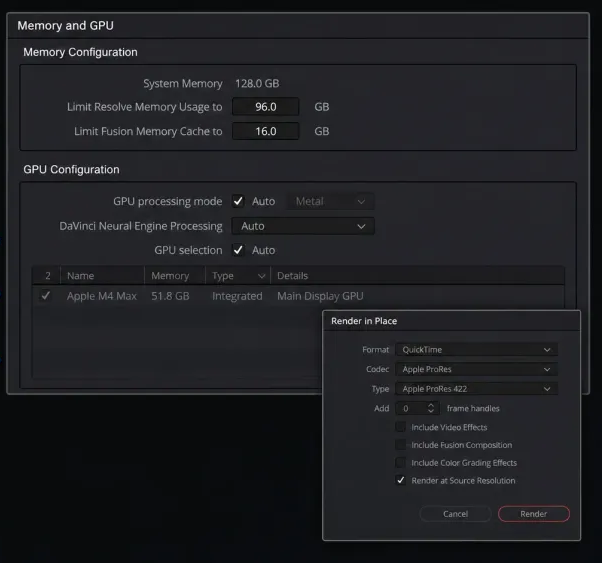Image resolution: width=602 pixels, height=563 pixels.
Task: Click the 51.8 GB memory cell
Action: click(x=170, y=296)
